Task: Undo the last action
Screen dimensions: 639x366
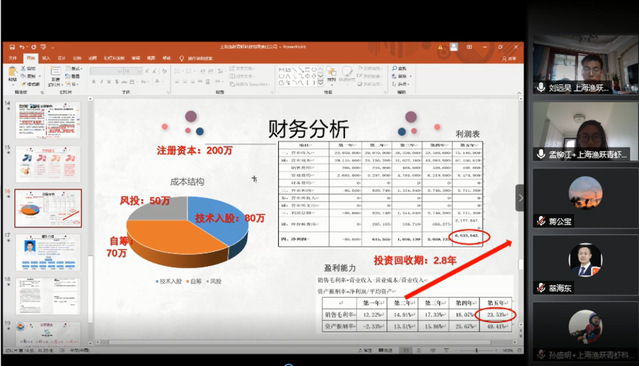Action: (x=22, y=47)
